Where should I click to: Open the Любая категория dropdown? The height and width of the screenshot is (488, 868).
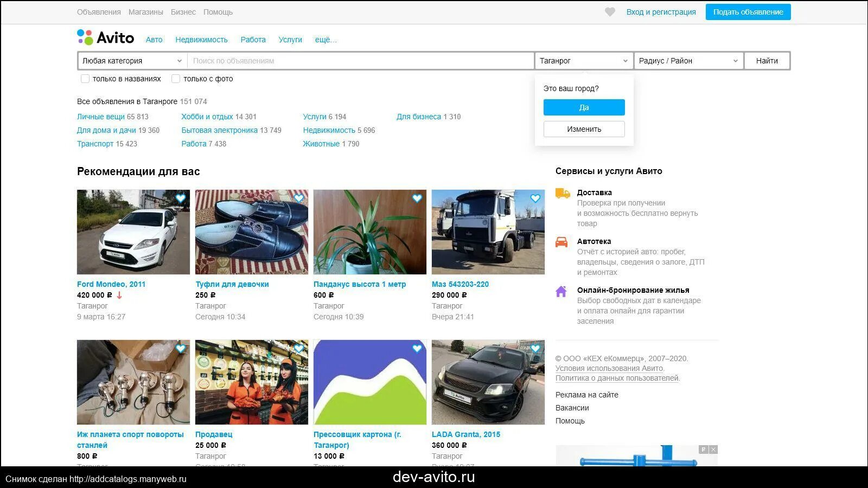tap(132, 61)
